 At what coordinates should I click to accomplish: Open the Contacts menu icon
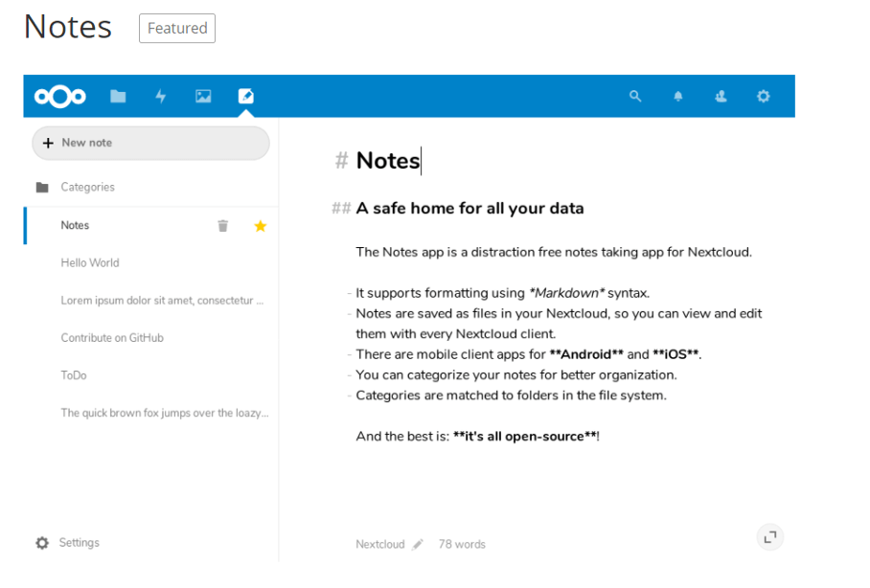pyautogui.click(x=721, y=97)
